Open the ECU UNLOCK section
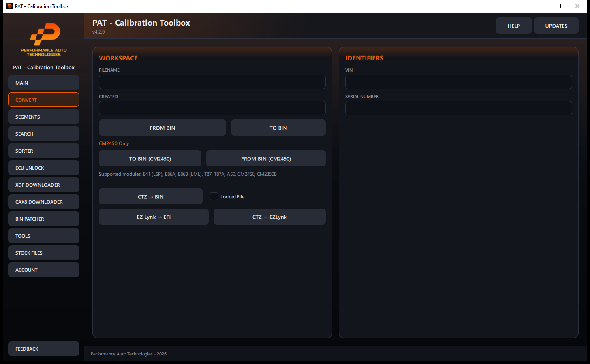The image size is (590, 364). click(44, 168)
